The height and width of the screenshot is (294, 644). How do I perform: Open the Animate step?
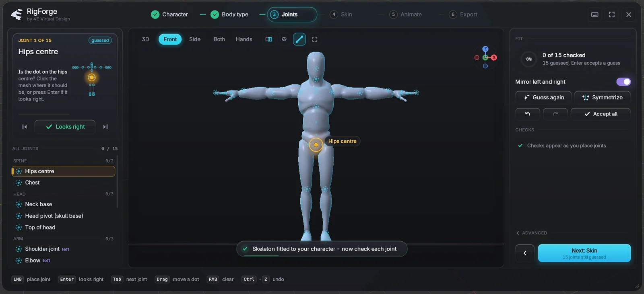406,14
